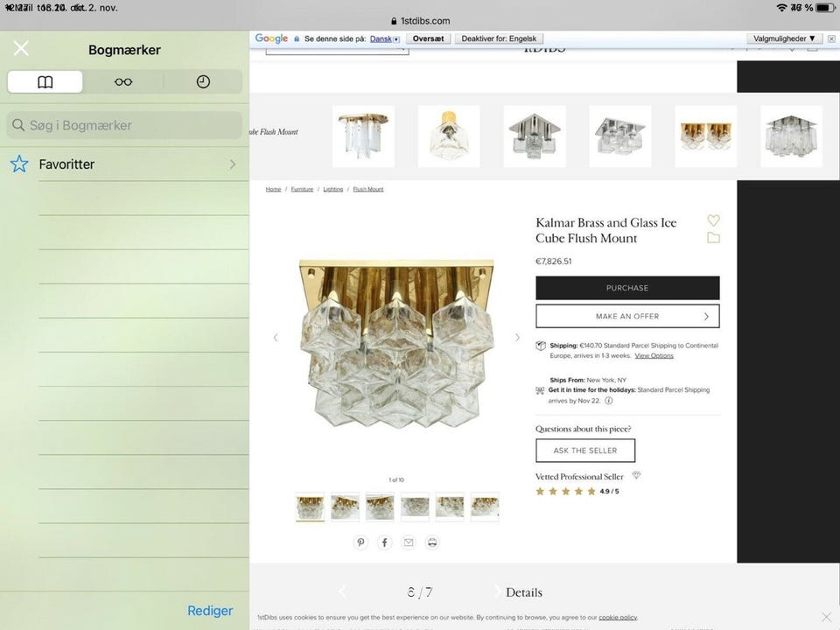Screen dimensions: 840x630
Task: Click shipping info circle icon
Action: [609, 401]
